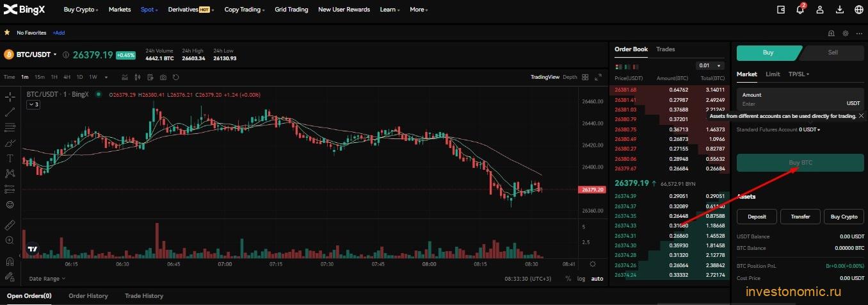Open Grid Trading page

click(x=291, y=10)
